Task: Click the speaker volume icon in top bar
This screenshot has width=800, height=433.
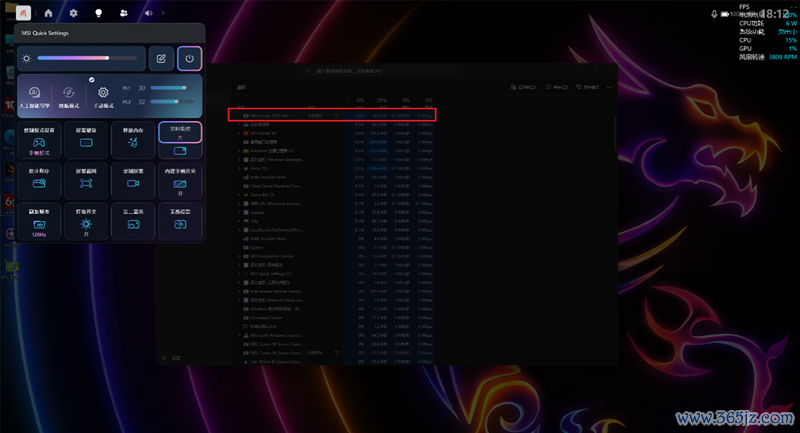Action: [148, 13]
